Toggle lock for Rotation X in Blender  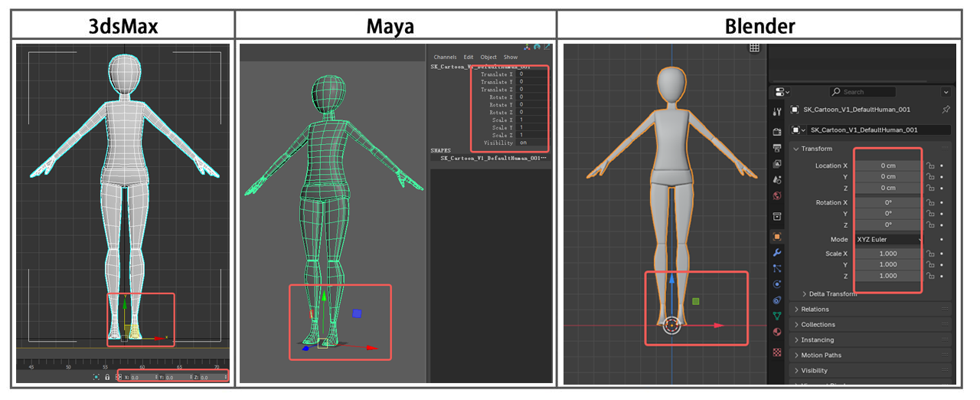(x=930, y=202)
